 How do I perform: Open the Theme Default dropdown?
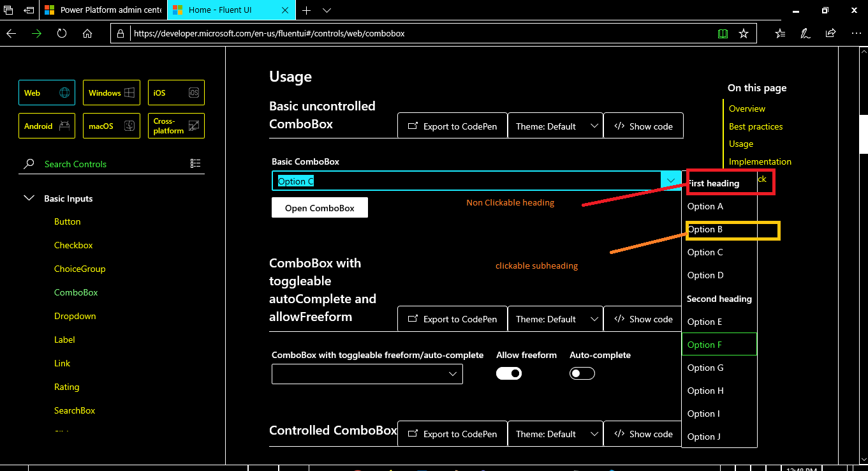(x=594, y=126)
